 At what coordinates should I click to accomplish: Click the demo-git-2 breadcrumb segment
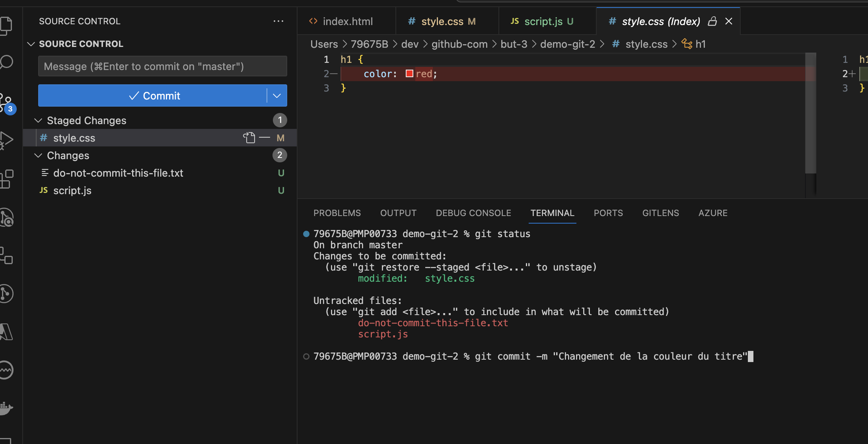pyautogui.click(x=568, y=44)
